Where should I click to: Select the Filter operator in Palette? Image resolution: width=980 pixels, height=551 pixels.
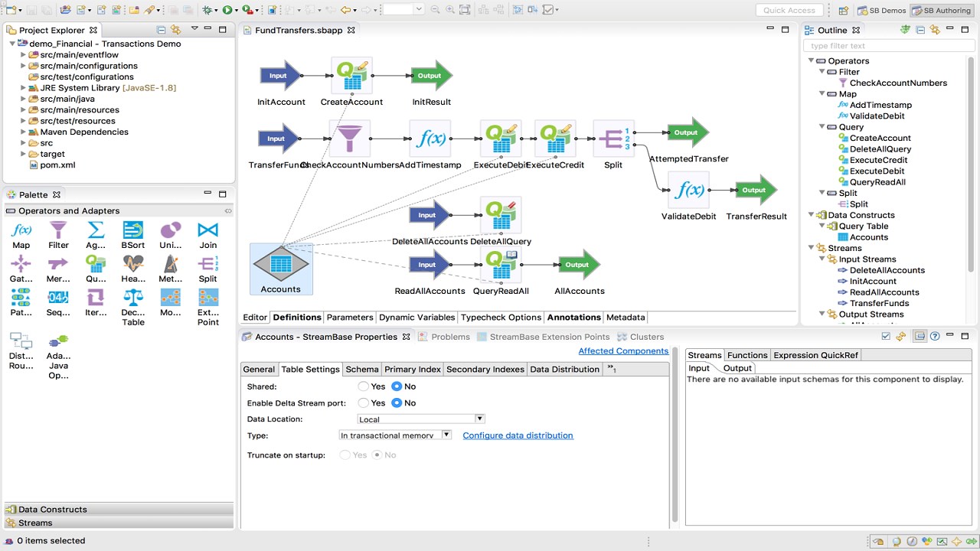click(58, 236)
